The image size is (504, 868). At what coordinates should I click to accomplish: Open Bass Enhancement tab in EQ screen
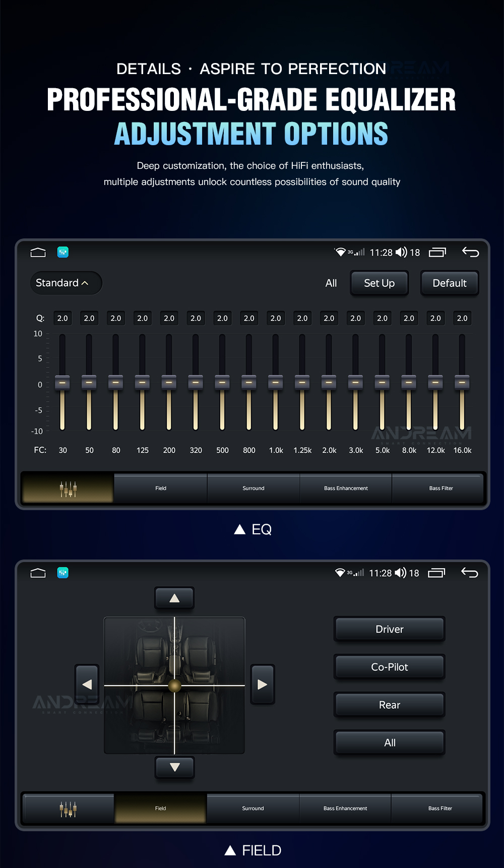(x=346, y=488)
